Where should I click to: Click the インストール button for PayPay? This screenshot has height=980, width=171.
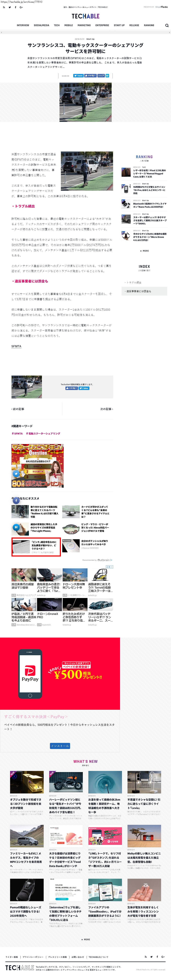click(x=60, y=746)
